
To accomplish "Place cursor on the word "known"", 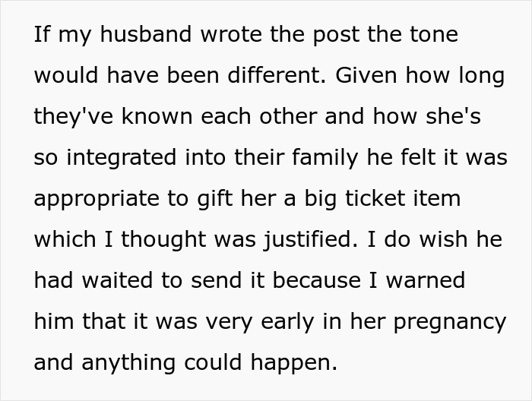I will point(157,117).
